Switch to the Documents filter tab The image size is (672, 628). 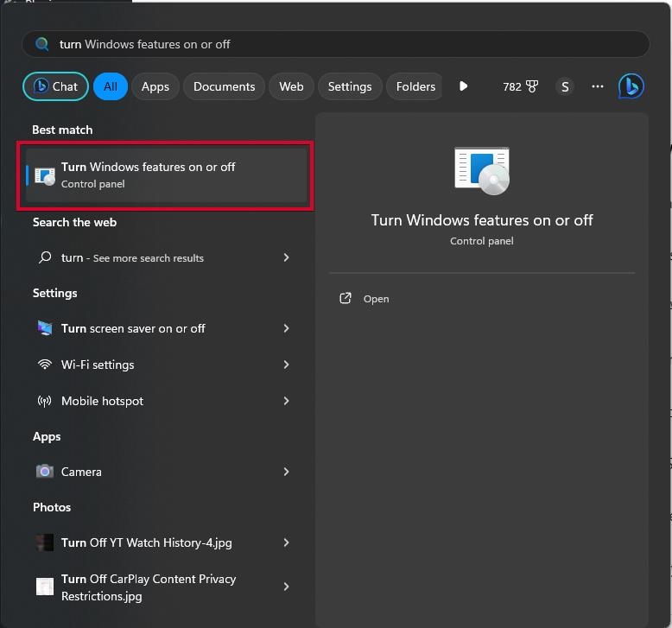pyautogui.click(x=224, y=86)
